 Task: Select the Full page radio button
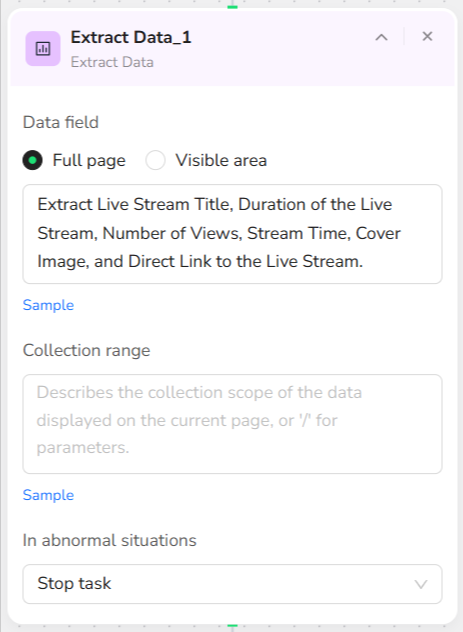pos(32,160)
